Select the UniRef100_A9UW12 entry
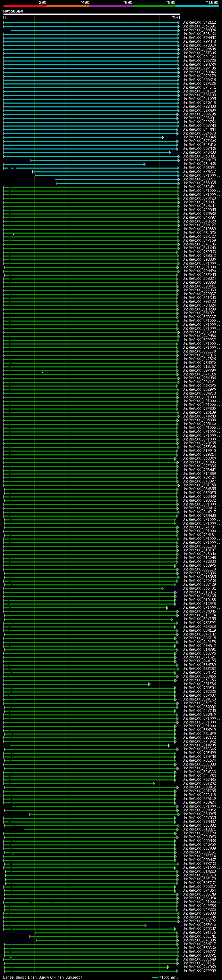 199,787
